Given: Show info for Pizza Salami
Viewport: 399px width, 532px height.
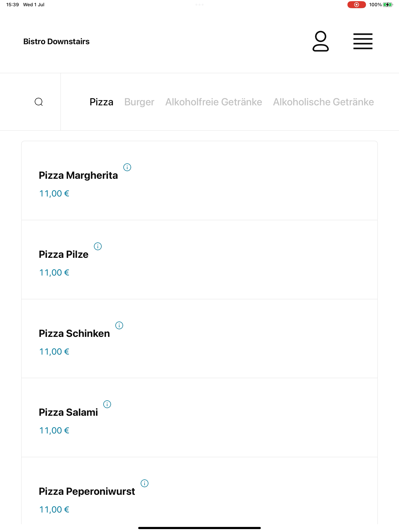Looking at the screenshot, I should click(x=107, y=404).
